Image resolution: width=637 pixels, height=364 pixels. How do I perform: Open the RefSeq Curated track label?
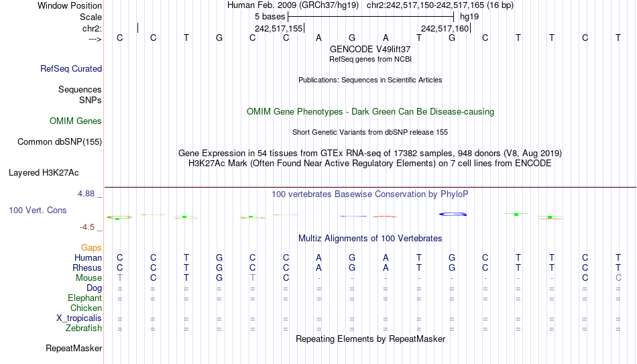(71, 68)
